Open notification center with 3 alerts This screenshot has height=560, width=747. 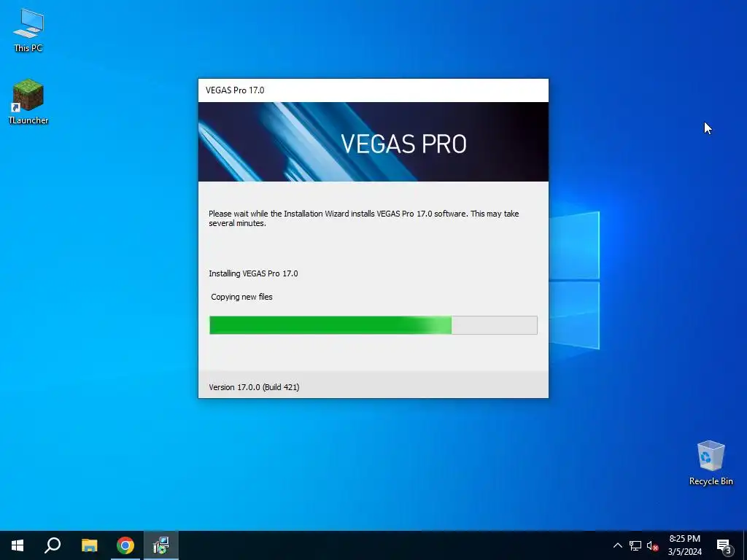[x=724, y=545]
